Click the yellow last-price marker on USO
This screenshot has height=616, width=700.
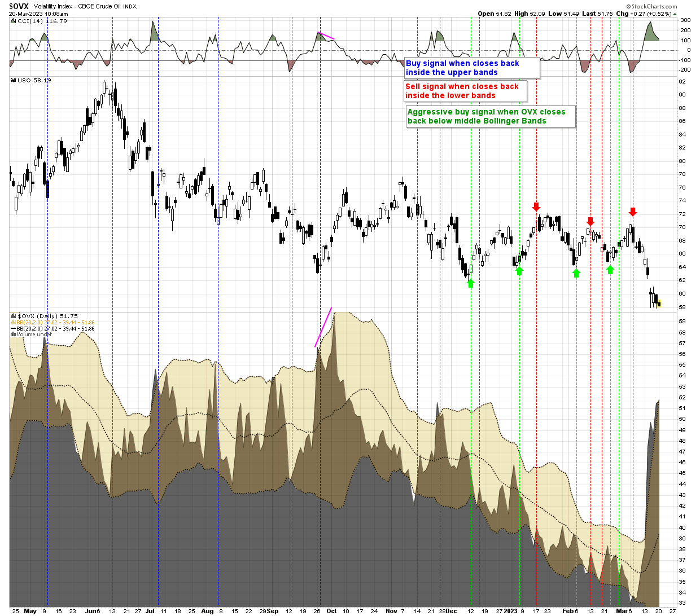[659, 305]
